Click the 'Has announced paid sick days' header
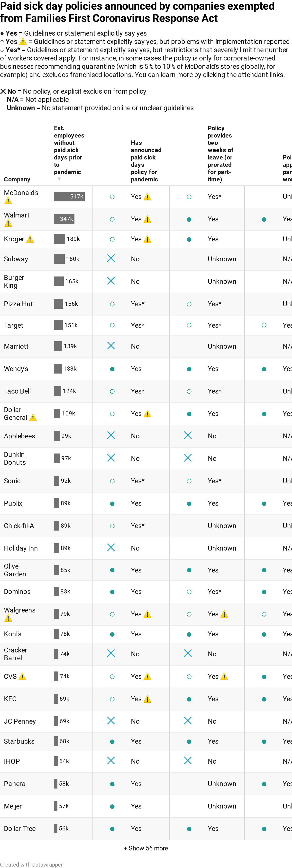Screen dimensions: 292x868 pos(146,161)
